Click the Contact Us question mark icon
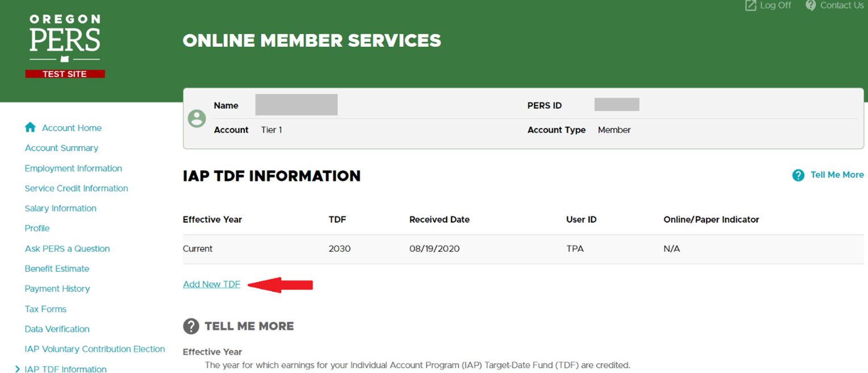Image resolution: width=868 pixels, height=373 pixels. click(811, 5)
